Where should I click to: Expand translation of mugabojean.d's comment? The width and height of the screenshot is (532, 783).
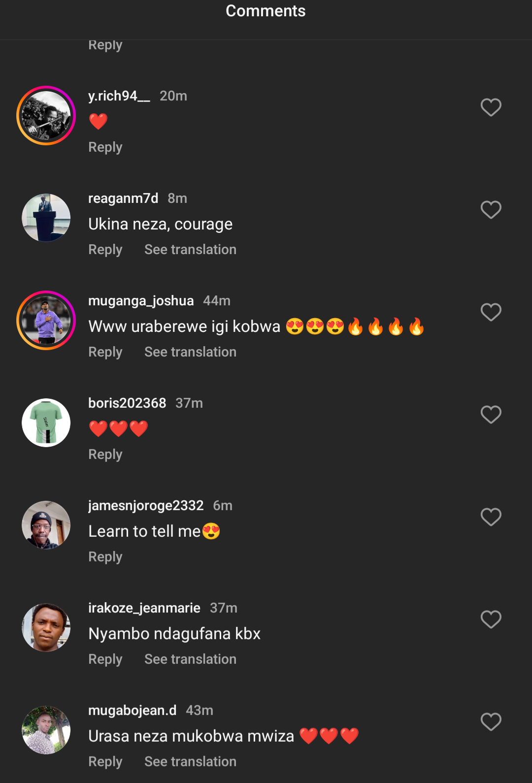[190, 762]
